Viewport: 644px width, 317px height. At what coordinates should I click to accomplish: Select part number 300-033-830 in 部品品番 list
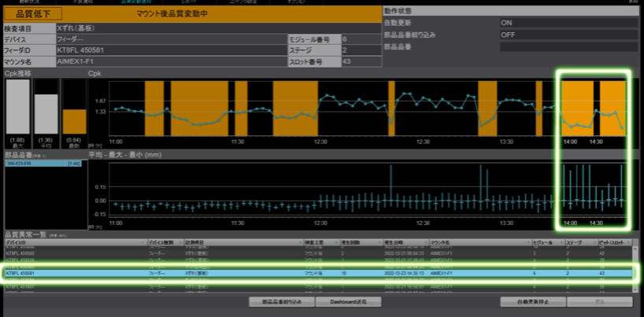click(x=43, y=164)
